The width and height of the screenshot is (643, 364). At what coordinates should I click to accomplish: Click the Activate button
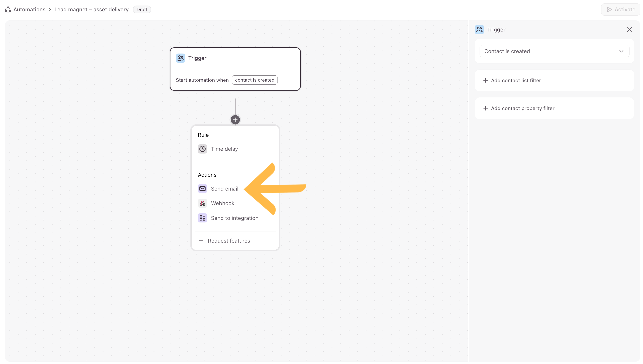(621, 9)
